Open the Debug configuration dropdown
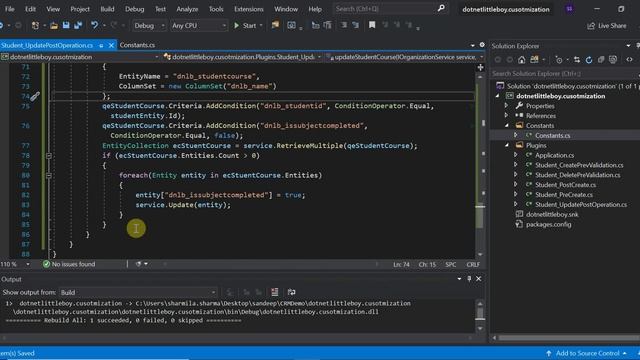Viewport: 640px width, 360px height. 149,25
